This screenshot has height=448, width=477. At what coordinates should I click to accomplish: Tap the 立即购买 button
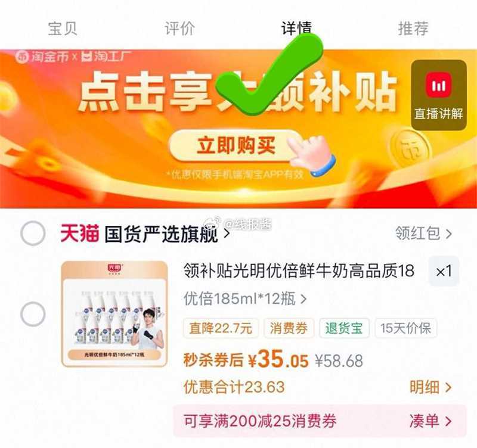(236, 145)
